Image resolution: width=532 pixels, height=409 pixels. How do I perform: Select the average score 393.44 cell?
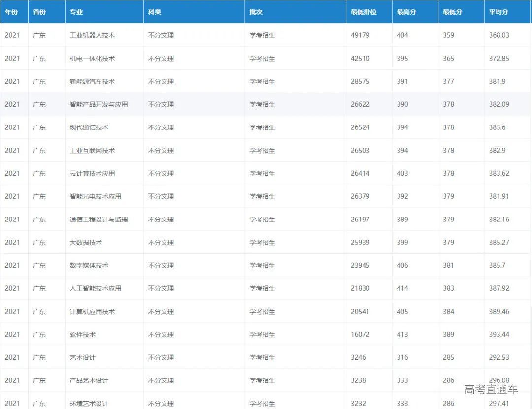click(499, 335)
